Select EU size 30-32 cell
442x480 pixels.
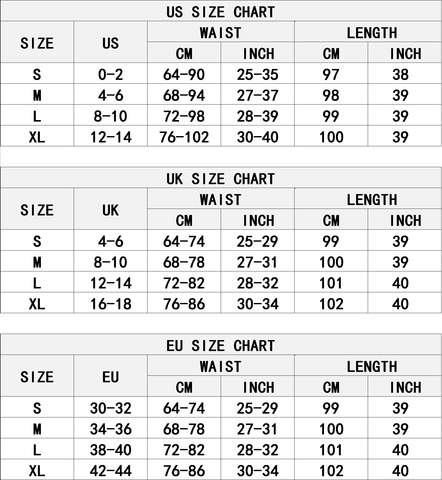tap(111, 408)
